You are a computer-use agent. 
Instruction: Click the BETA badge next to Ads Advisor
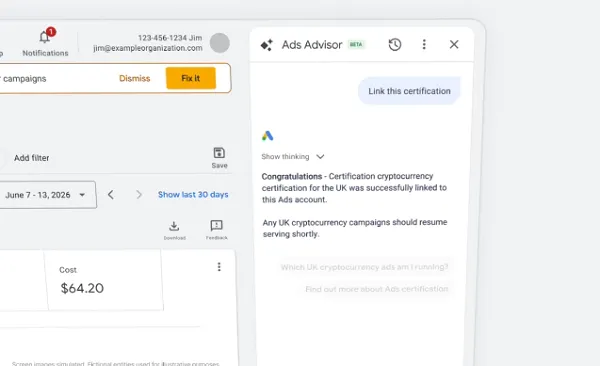pos(356,44)
